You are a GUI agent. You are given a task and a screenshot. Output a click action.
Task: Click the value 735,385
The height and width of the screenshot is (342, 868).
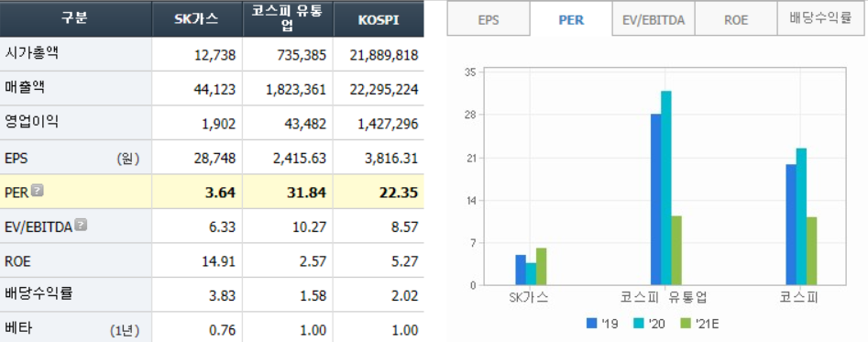301,55
